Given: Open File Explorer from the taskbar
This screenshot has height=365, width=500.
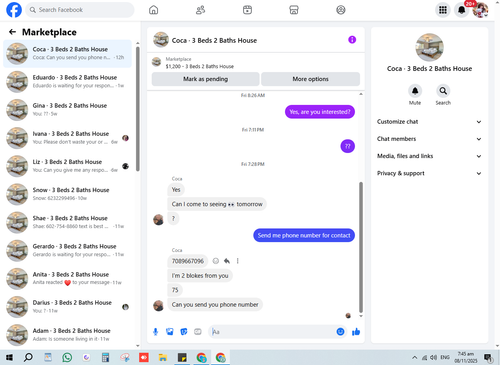Looking at the screenshot, I should tap(163, 358).
